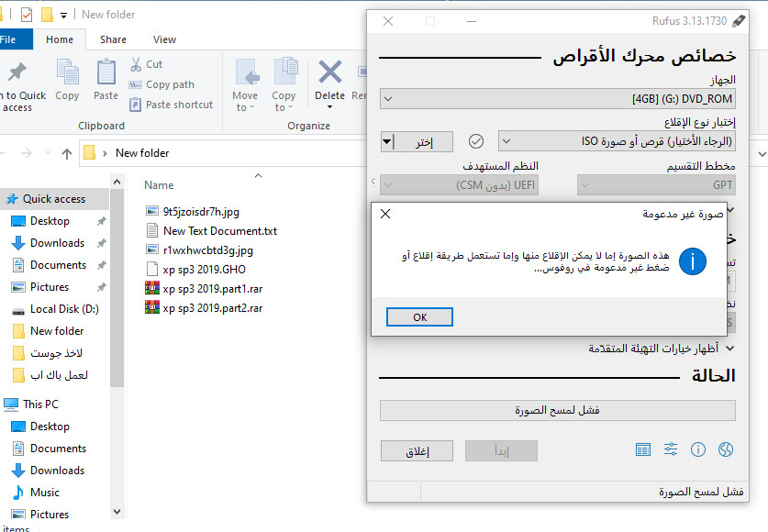Select xp sp3 2019.part2.rar archive
The height and width of the screenshot is (532, 768).
pyautogui.click(x=213, y=308)
